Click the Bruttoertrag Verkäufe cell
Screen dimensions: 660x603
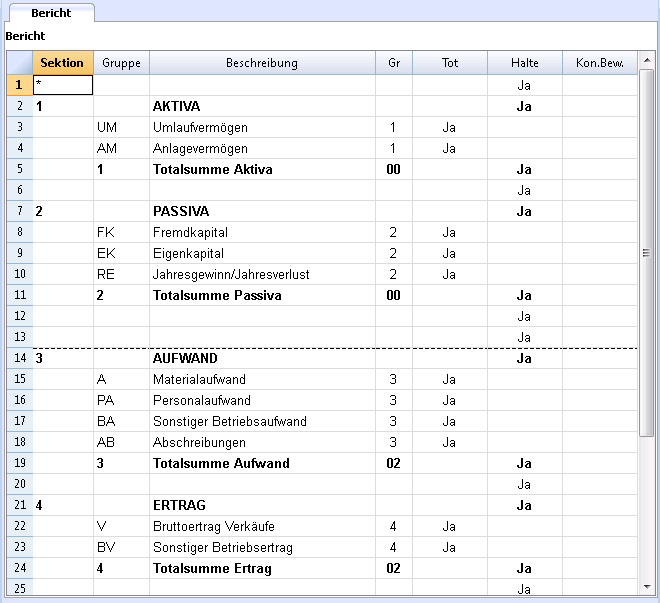point(262,526)
